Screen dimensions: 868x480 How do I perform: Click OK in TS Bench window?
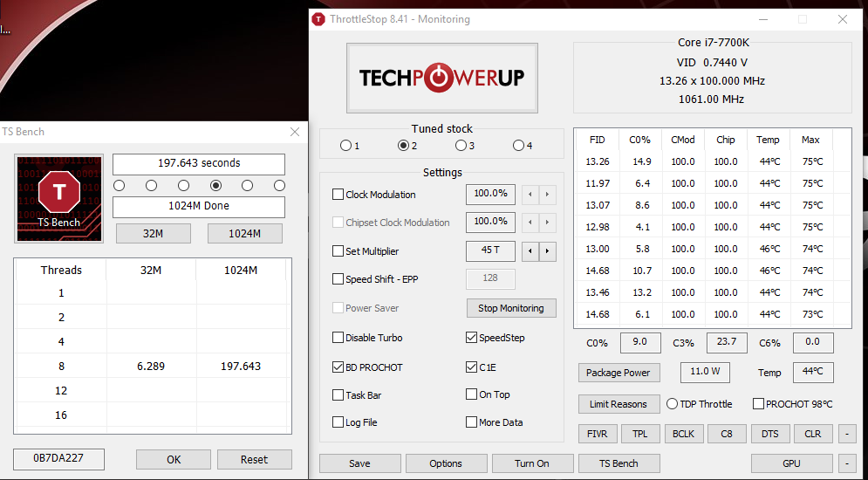(x=174, y=460)
